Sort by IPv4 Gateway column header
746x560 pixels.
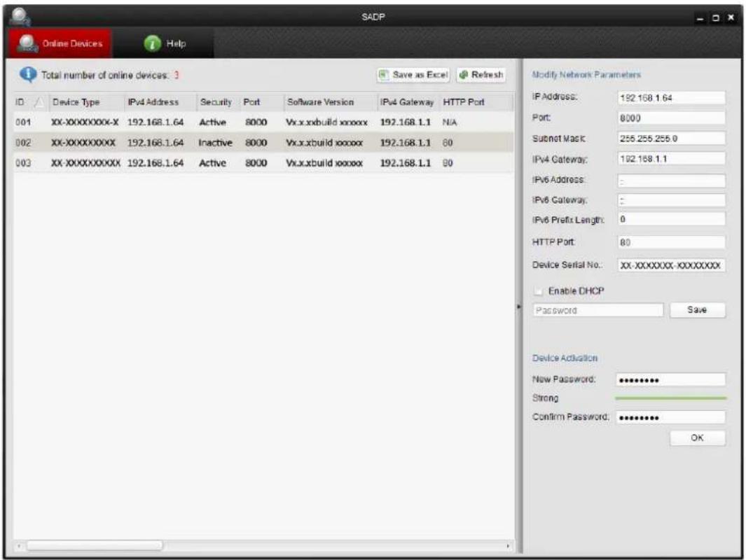coord(408,101)
